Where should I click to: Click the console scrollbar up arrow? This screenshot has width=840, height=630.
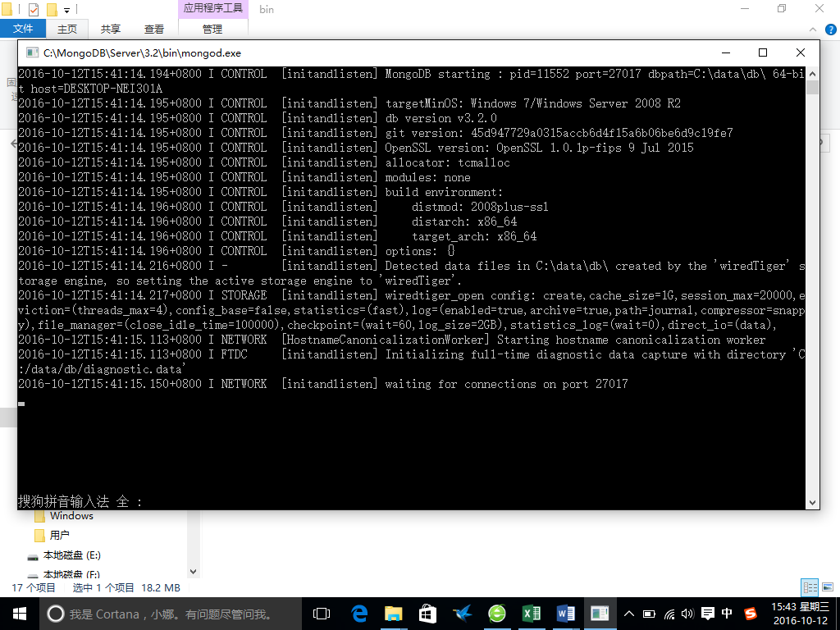(812, 74)
